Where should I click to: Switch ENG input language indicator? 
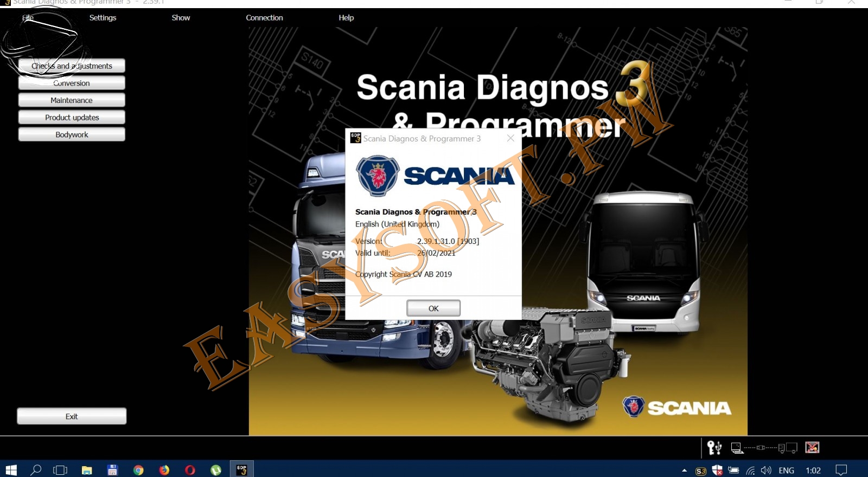(787, 470)
